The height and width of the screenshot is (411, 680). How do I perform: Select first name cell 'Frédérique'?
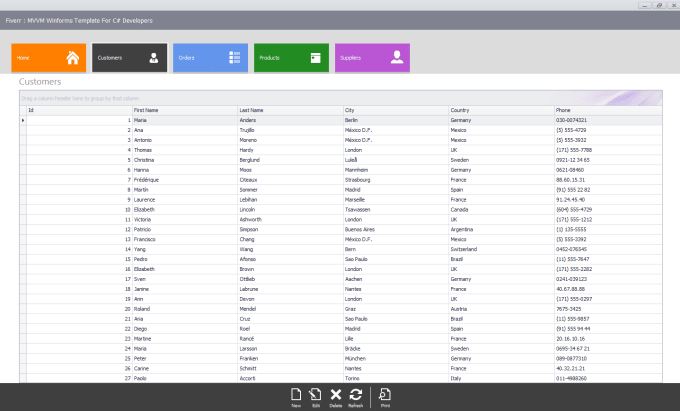point(185,180)
